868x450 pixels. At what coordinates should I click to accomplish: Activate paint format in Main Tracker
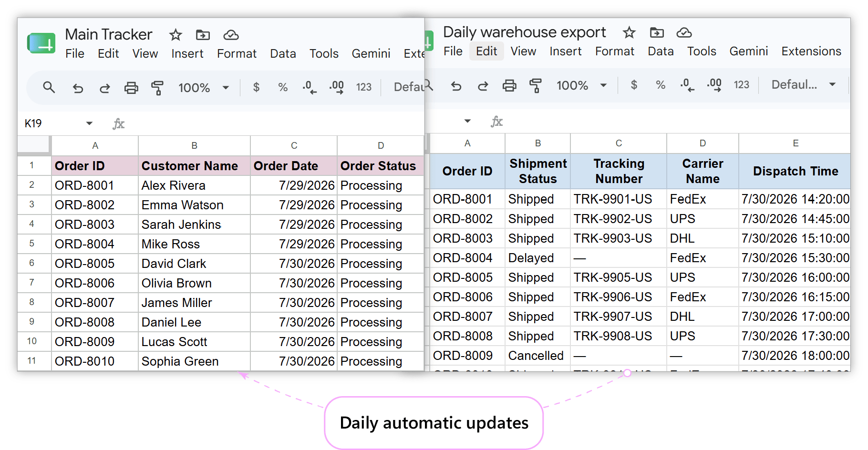(x=157, y=88)
